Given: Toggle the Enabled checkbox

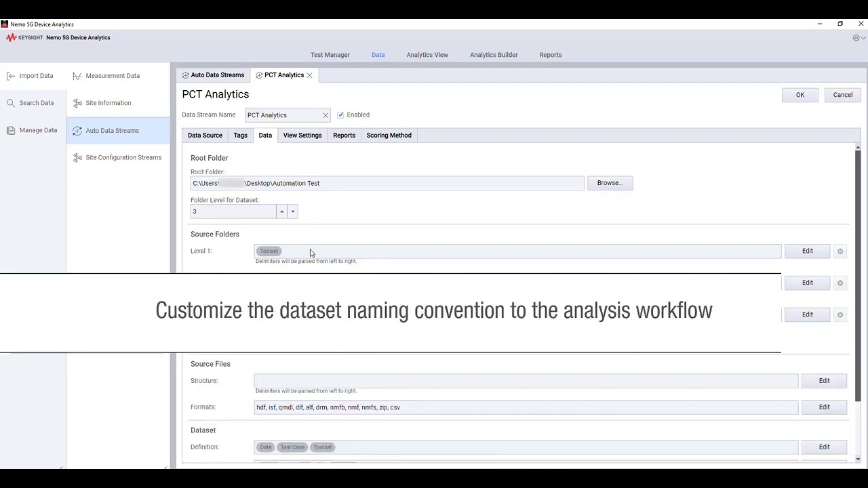Looking at the screenshot, I should point(340,115).
